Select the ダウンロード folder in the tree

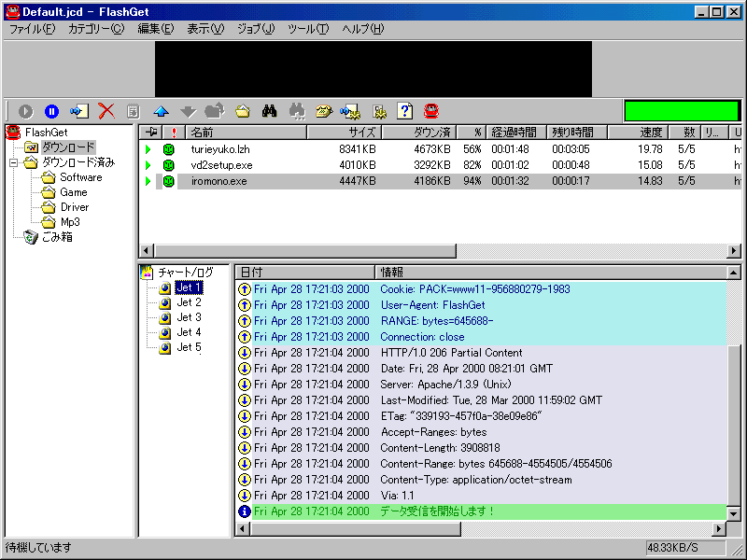pyautogui.click(x=68, y=147)
